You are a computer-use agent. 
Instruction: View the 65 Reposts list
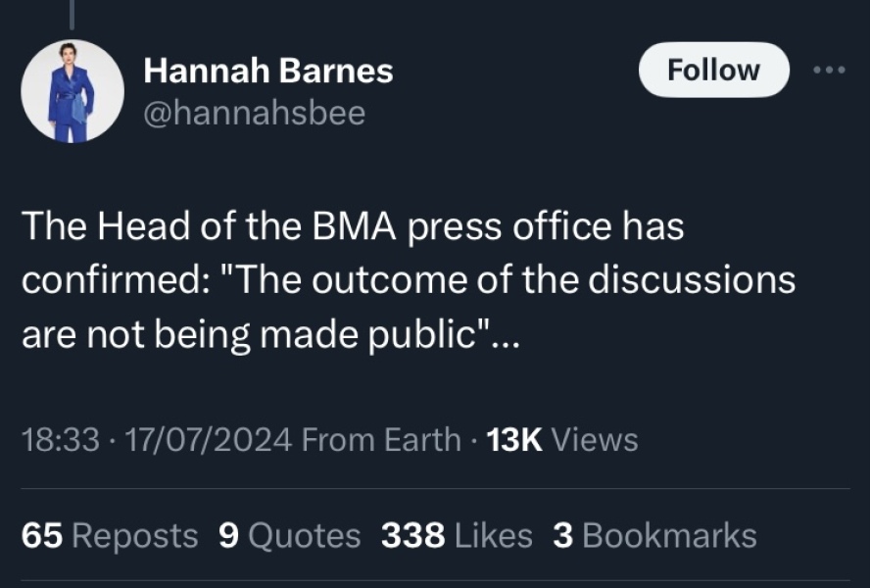pyautogui.click(x=111, y=535)
